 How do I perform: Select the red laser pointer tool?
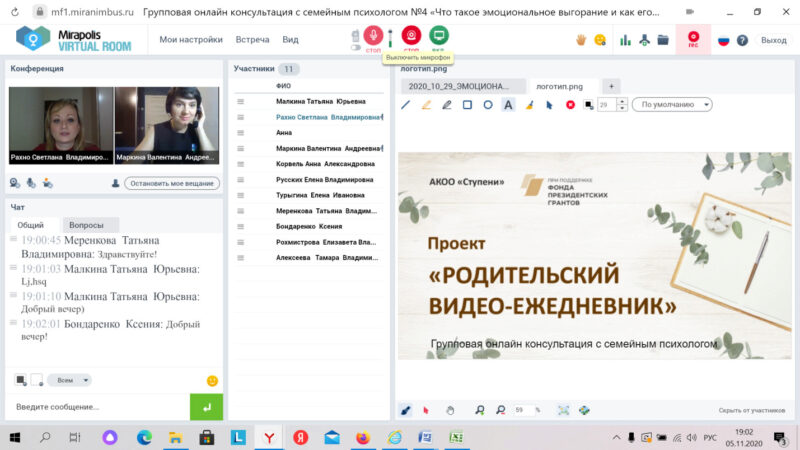click(x=426, y=410)
